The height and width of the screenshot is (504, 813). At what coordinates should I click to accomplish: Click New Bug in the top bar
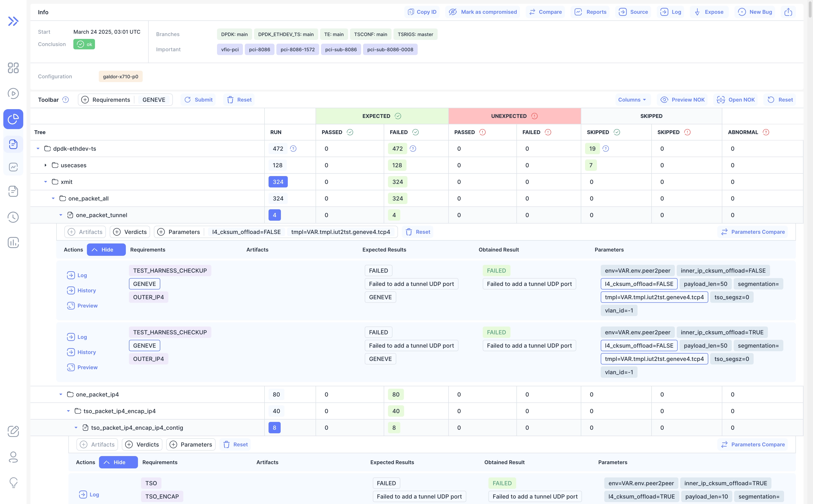[x=755, y=12]
